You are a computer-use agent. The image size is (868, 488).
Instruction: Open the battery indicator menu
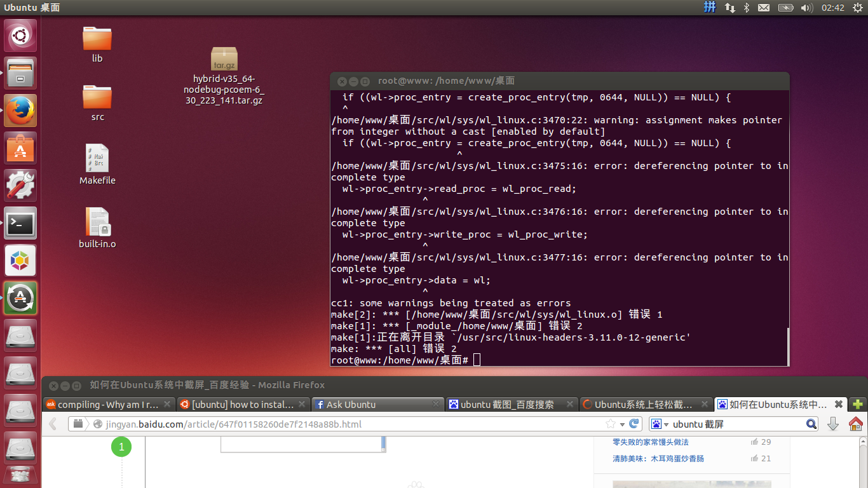tap(786, 8)
